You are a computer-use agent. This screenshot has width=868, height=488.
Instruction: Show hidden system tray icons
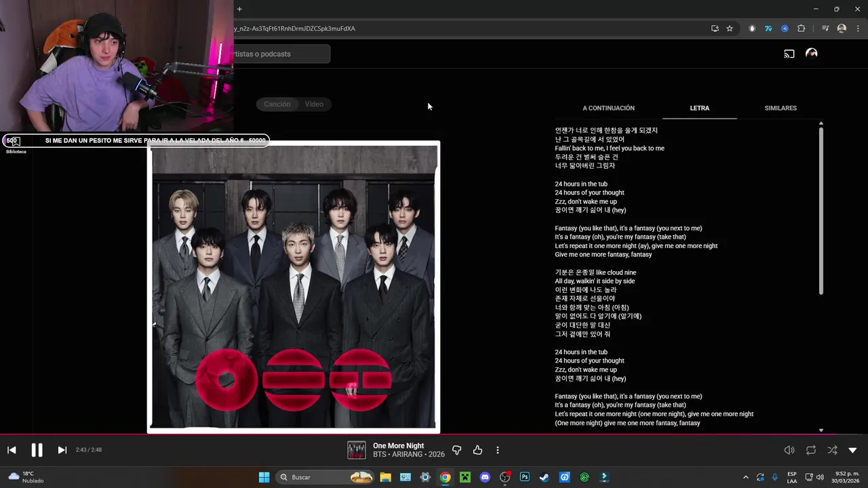coord(746,477)
